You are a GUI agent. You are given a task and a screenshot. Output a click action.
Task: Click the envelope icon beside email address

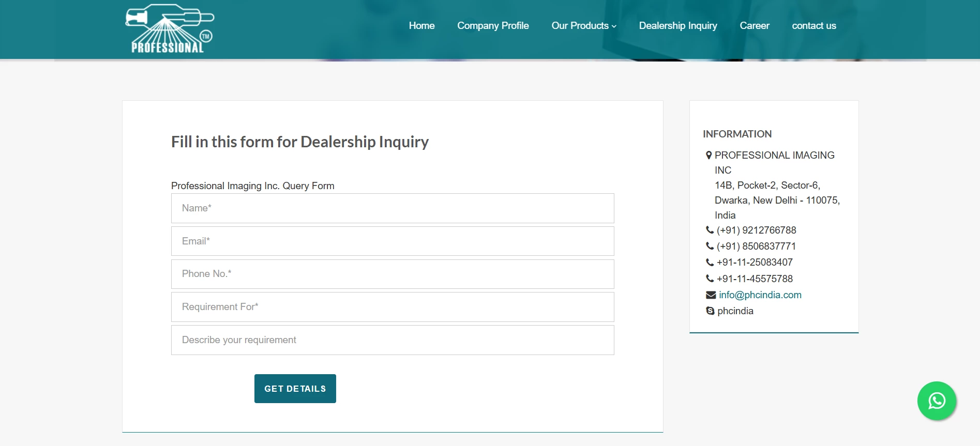pyautogui.click(x=711, y=295)
